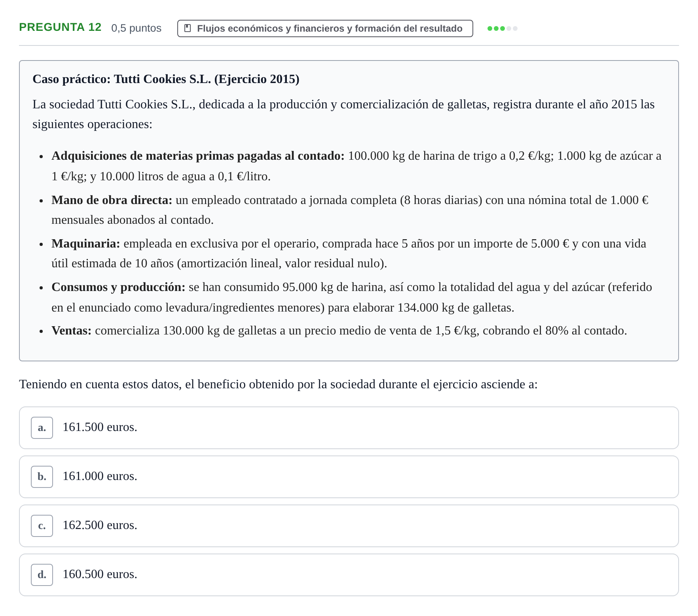The image size is (698, 616).
Task: Select answer option d, 160.500 euros
Action: pos(349,575)
